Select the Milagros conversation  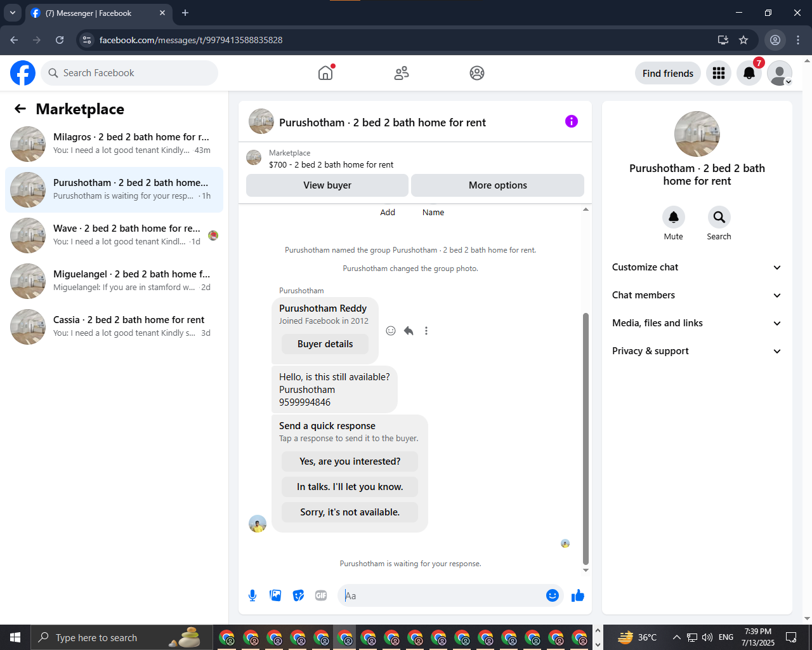pos(114,144)
